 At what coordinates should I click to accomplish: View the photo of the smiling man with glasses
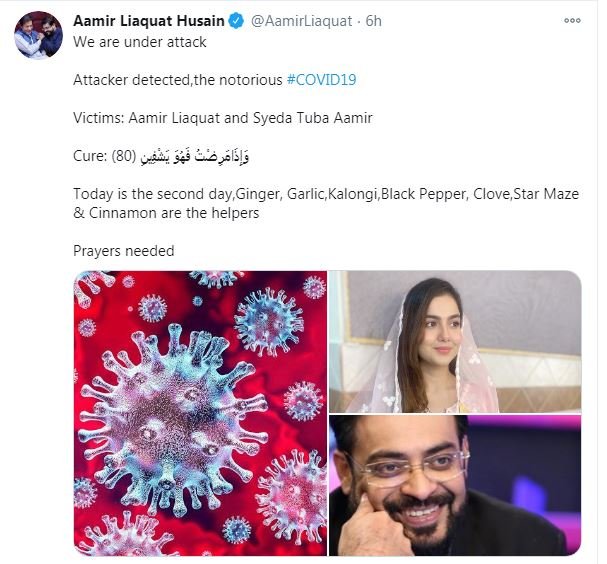(x=455, y=485)
